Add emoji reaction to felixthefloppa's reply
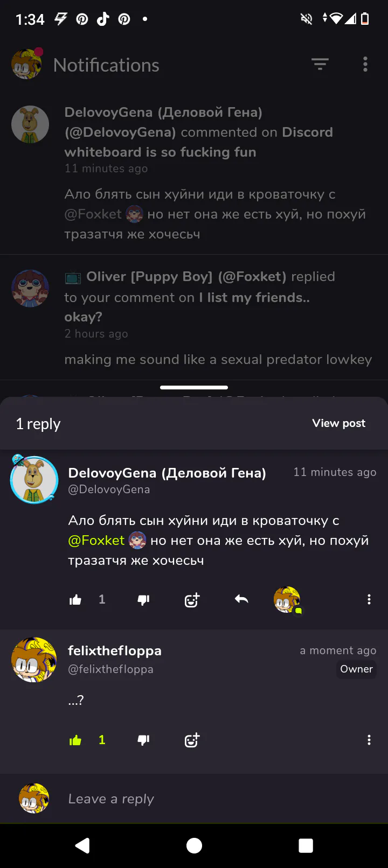 192,740
